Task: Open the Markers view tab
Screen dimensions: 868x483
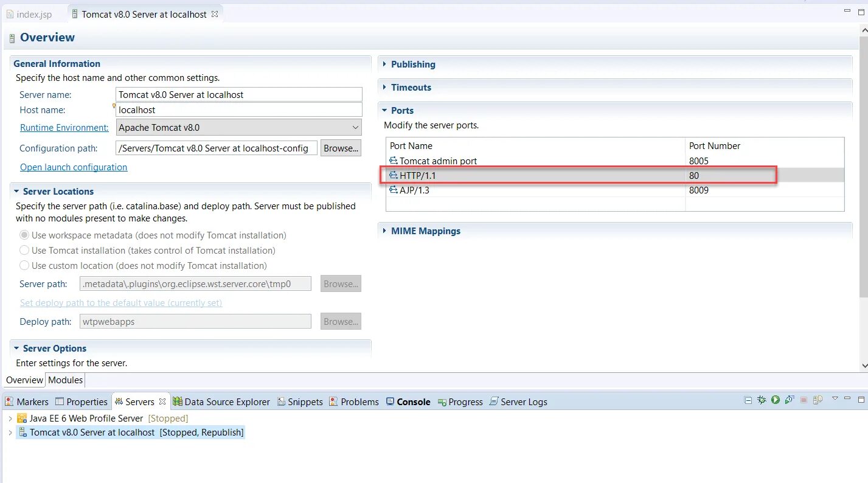Action: [x=27, y=402]
